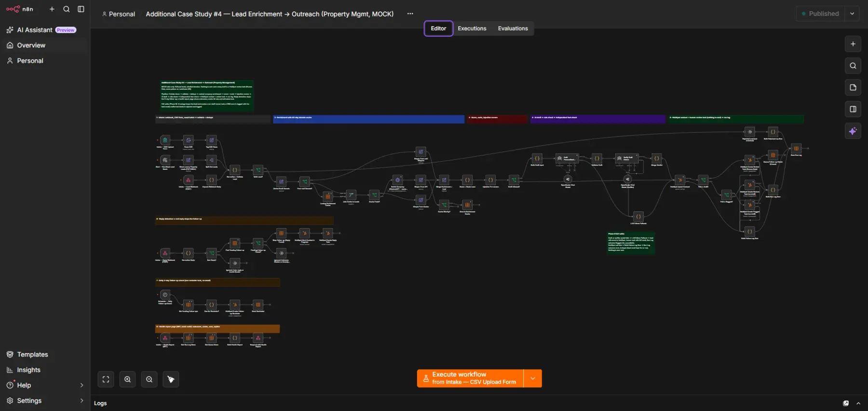Fit the workflow to view
Image resolution: width=868 pixels, height=411 pixels.
pyautogui.click(x=106, y=379)
